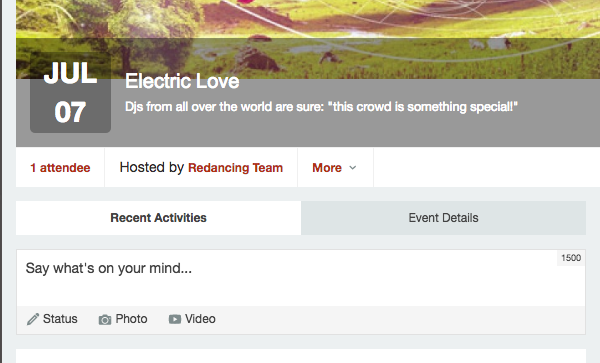Choose the Photo post type label
This screenshot has width=600, height=363.
point(131,319)
